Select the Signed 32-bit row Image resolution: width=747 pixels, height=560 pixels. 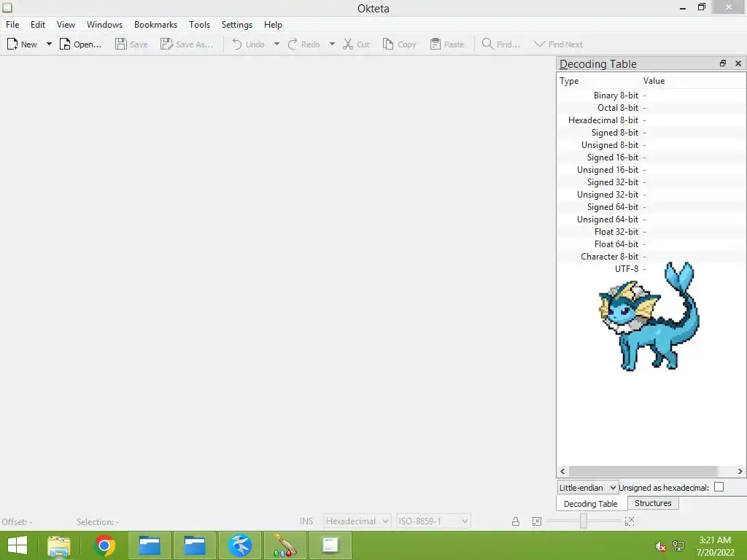pos(651,182)
